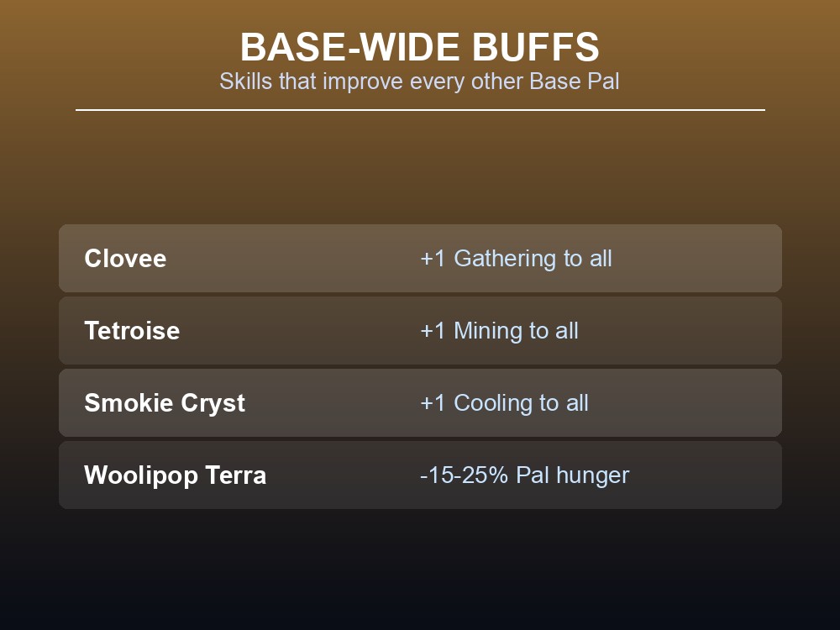
Task: Select the Woolipop Terra name label
Action: pos(176,475)
